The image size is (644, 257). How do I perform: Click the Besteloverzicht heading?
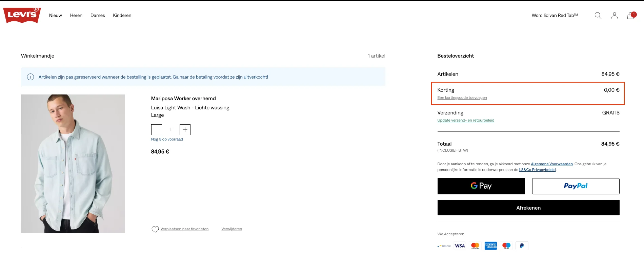456,56
